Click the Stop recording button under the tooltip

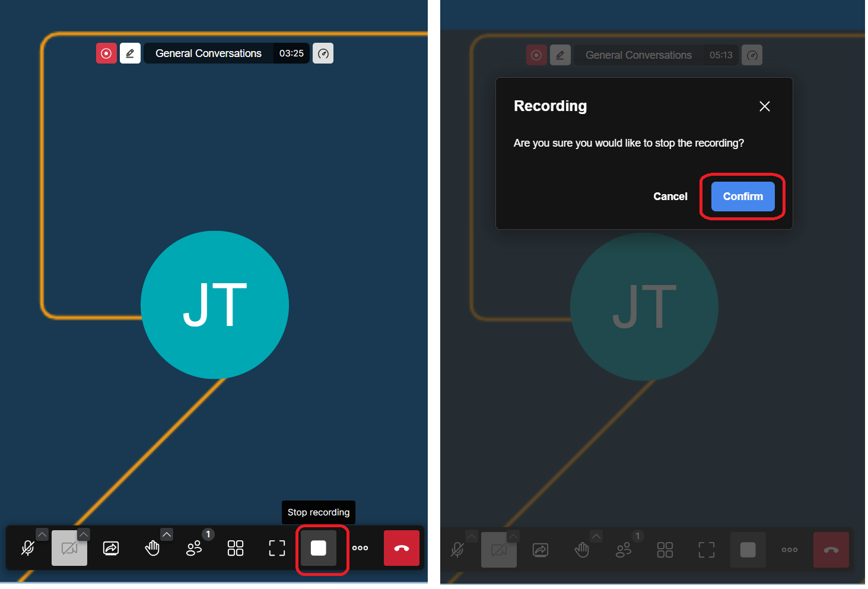click(x=319, y=548)
